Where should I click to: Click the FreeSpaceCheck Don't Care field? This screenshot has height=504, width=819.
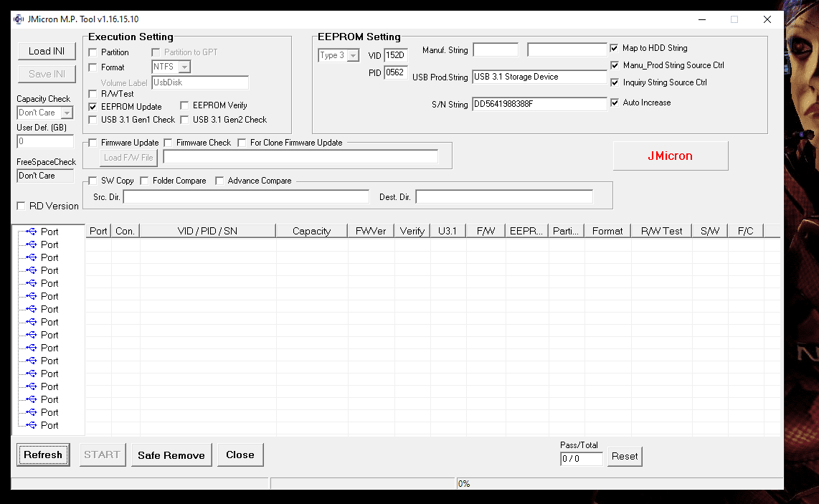45,176
